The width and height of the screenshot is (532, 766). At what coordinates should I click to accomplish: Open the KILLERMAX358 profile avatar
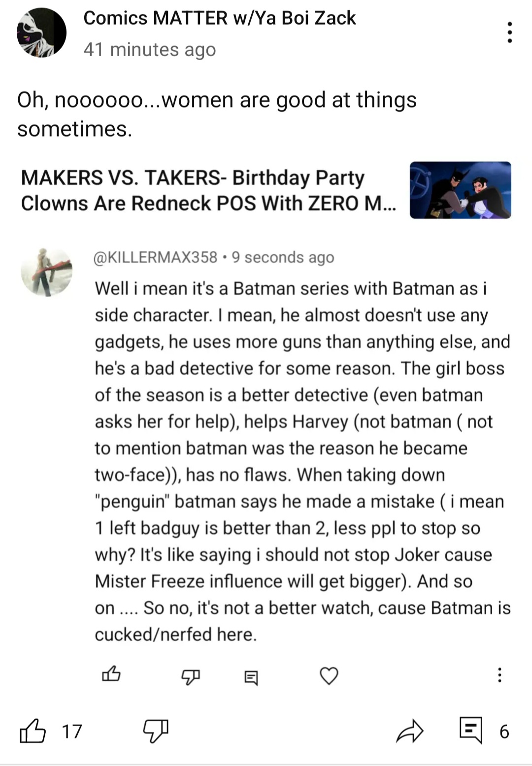pos(46,272)
